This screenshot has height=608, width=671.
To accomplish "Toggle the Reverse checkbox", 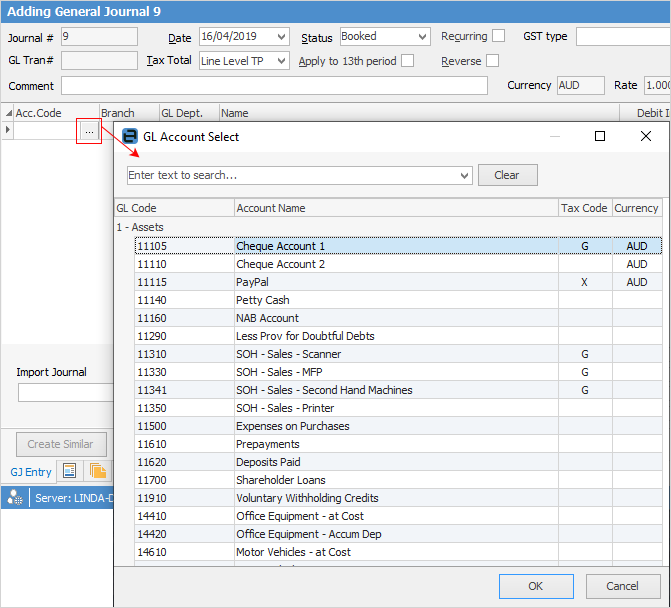I will pyautogui.click(x=492, y=61).
